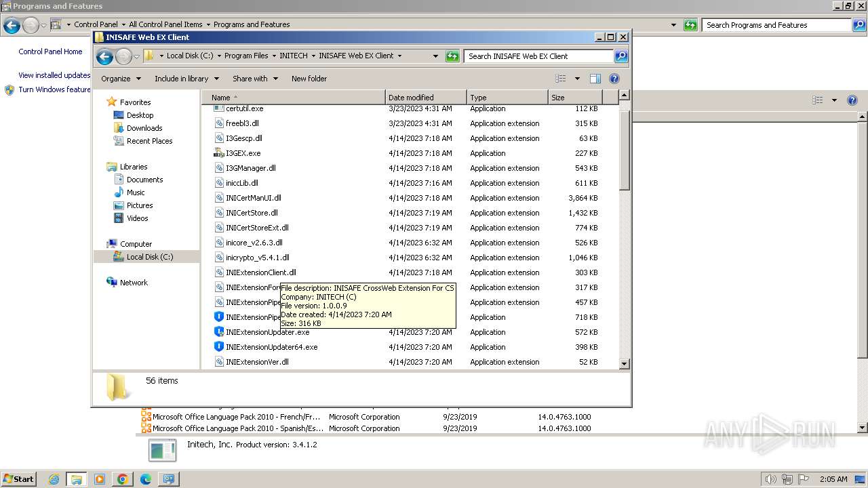
Task: Click View installed updates link
Action: click(54, 75)
